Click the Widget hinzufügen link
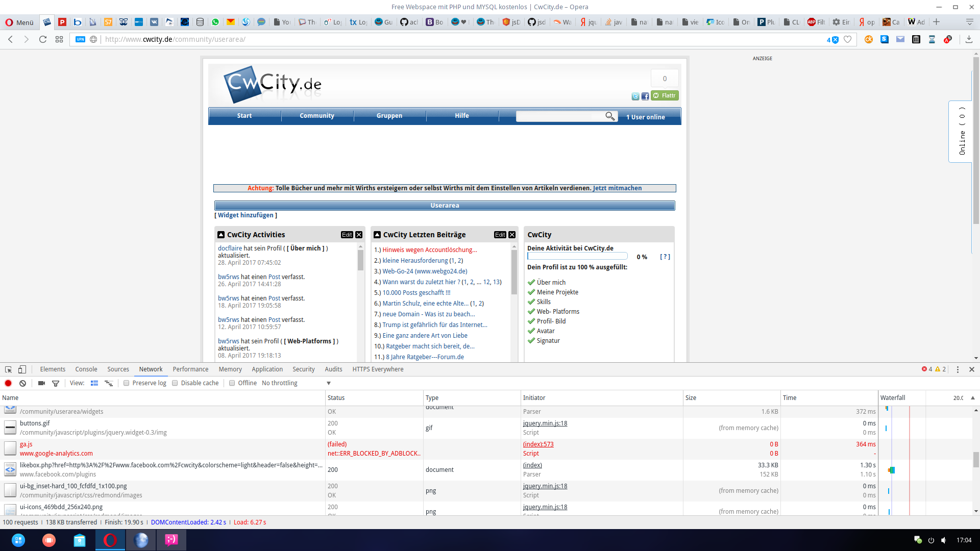This screenshot has width=980, height=551. 246,215
